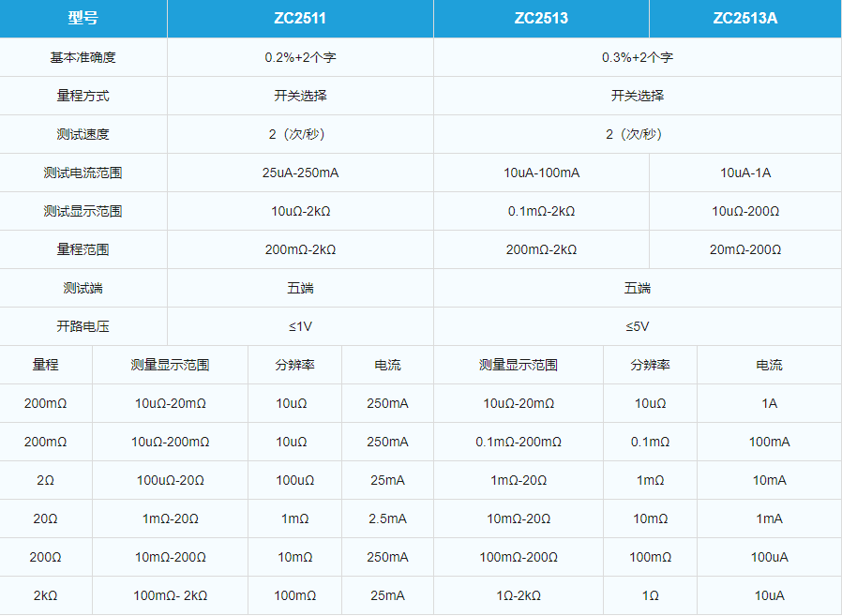
Task: Click the 0.1mΩ resolution cell
Action: click(x=651, y=442)
